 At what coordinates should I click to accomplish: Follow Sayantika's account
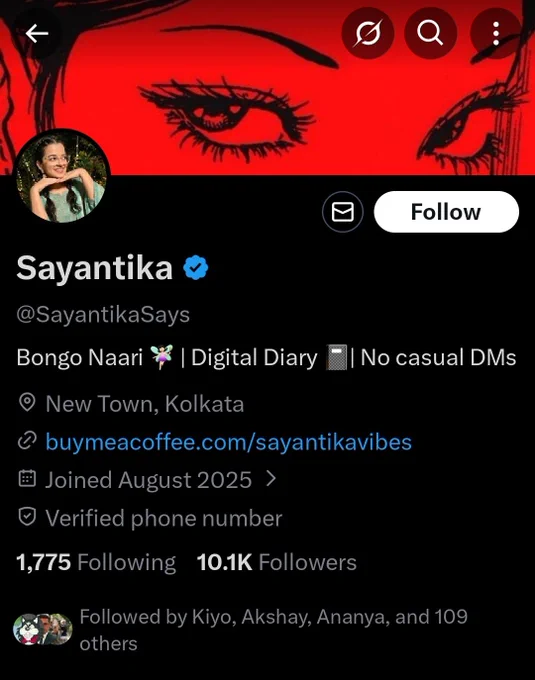(446, 212)
